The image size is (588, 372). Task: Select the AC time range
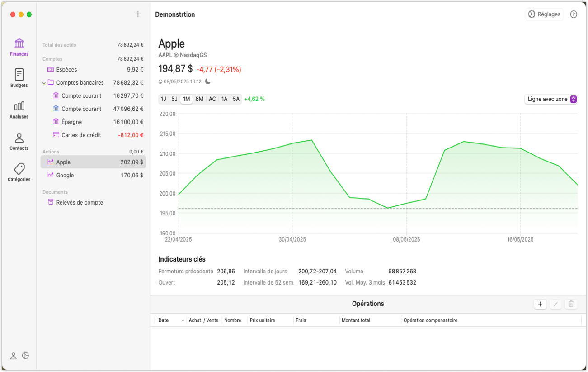[212, 99]
